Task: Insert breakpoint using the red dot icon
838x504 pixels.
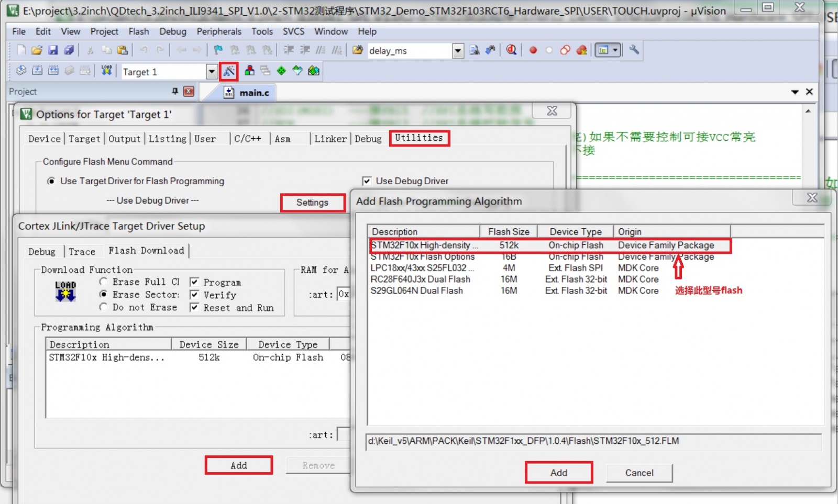Action: tap(533, 50)
